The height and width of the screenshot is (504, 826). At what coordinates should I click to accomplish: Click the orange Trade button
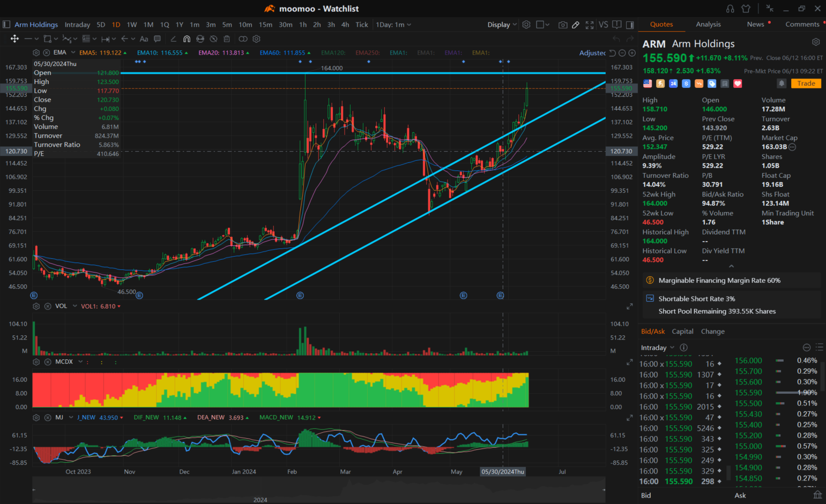pyautogui.click(x=806, y=83)
